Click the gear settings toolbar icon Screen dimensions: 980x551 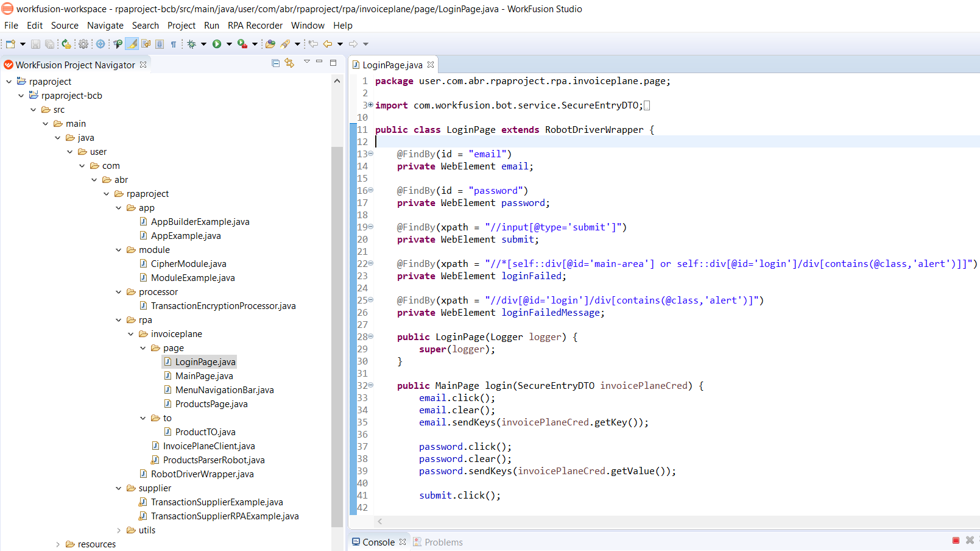pyautogui.click(x=83, y=44)
